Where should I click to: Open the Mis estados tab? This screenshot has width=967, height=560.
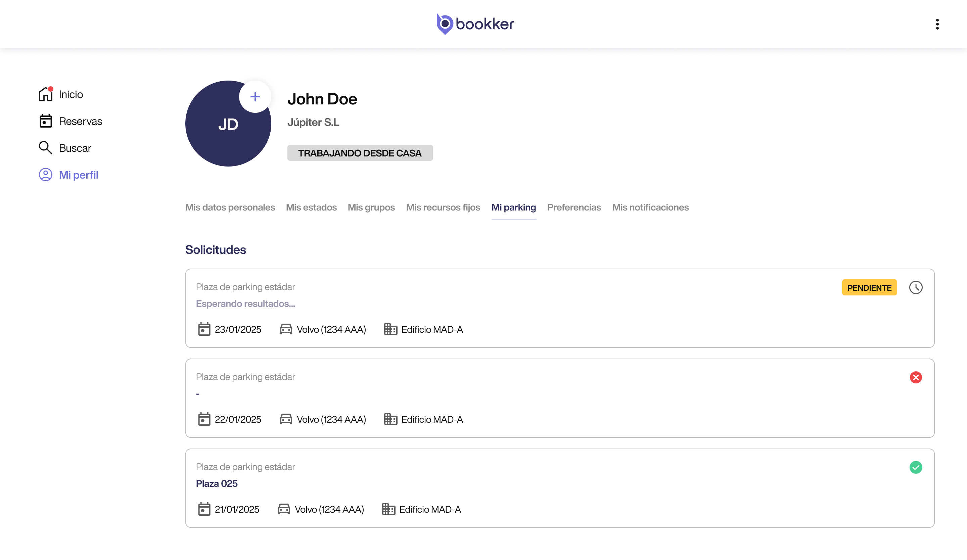point(311,207)
